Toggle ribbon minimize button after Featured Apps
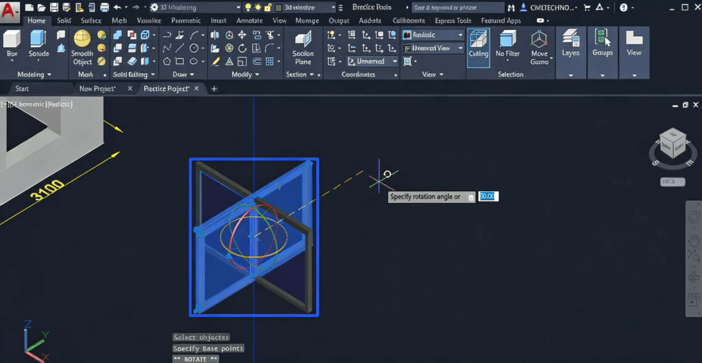 click(540, 21)
